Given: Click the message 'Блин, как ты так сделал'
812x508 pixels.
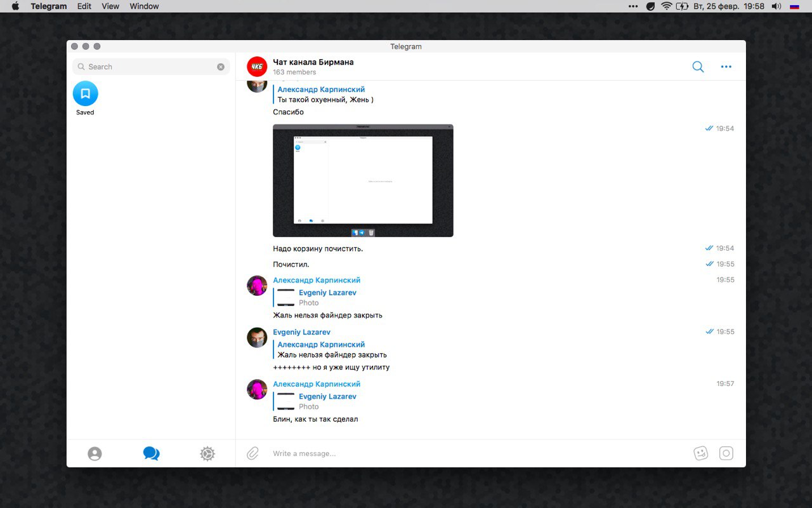Looking at the screenshot, I should tap(315, 419).
